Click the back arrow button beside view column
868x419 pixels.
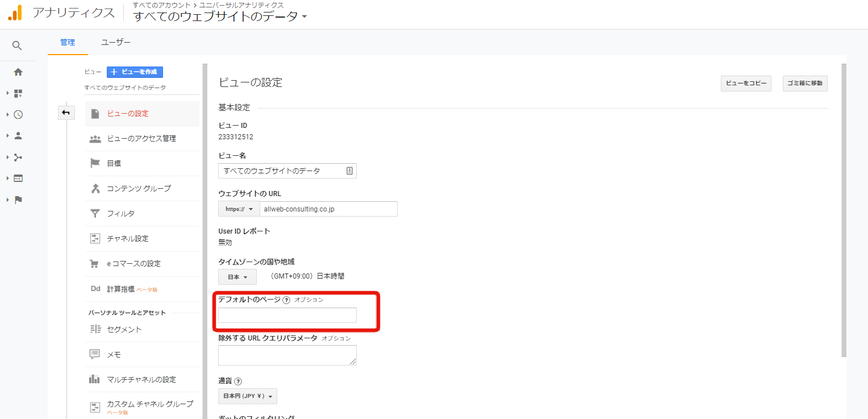[66, 113]
